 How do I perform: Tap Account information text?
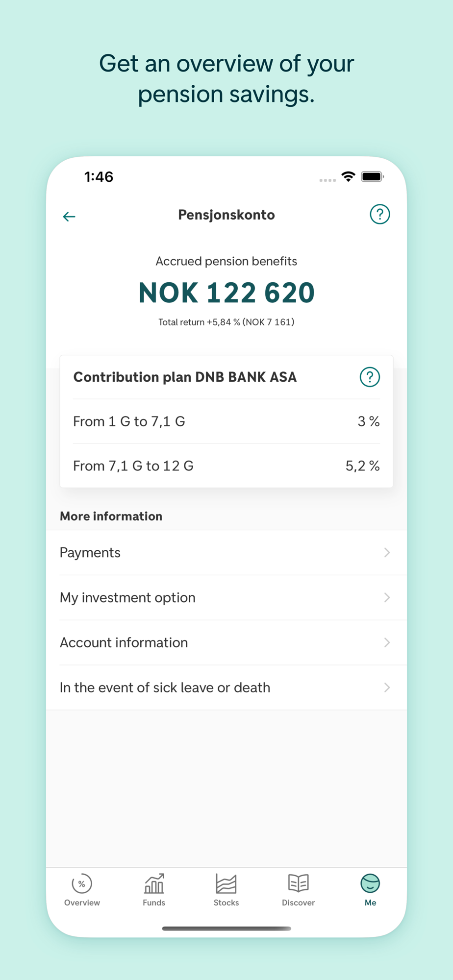pos(124,642)
